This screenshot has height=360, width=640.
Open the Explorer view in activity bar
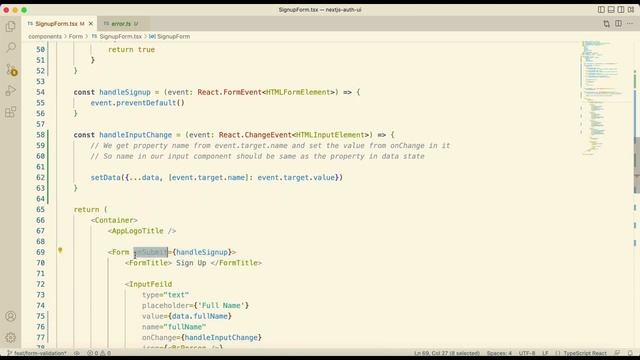click(x=11, y=27)
